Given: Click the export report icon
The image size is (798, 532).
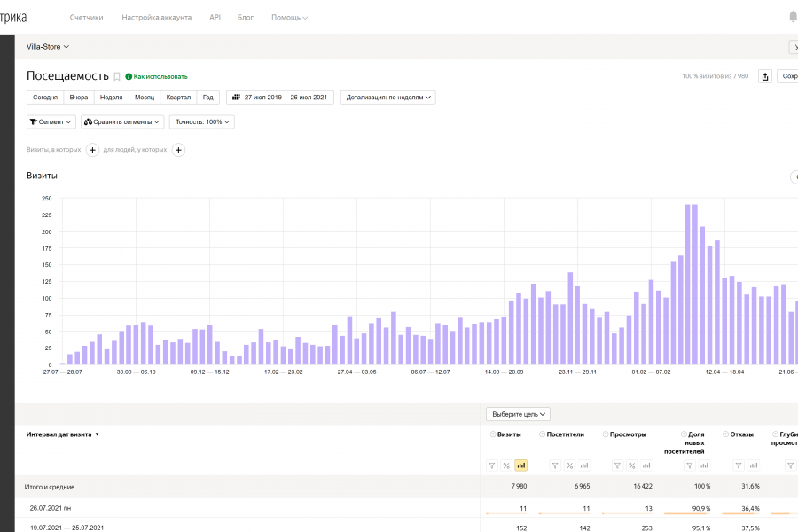Looking at the screenshot, I should click(x=766, y=76).
